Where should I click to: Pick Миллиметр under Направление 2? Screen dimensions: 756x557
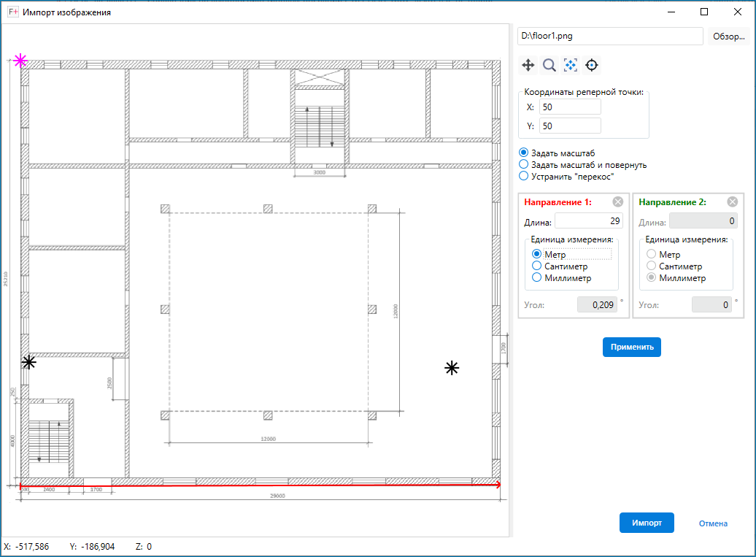pyautogui.click(x=676, y=278)
